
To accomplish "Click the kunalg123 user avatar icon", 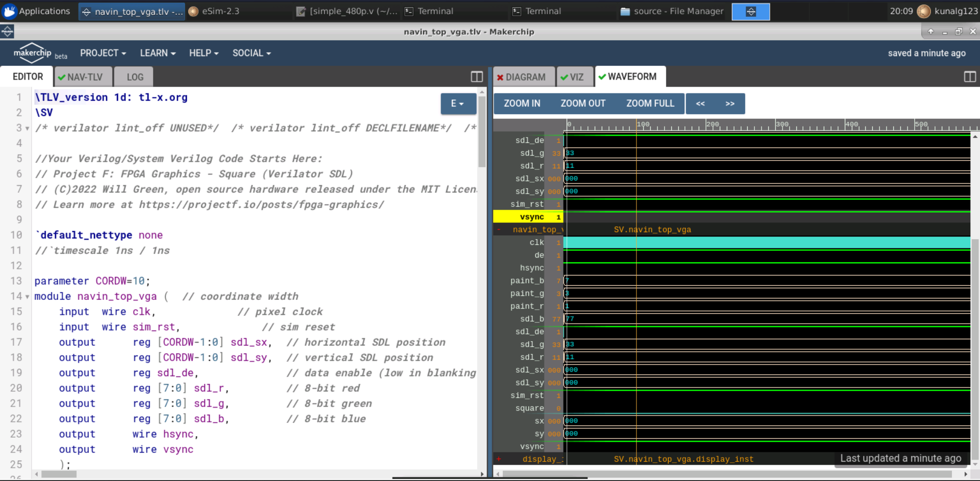I will pos(923,11).
